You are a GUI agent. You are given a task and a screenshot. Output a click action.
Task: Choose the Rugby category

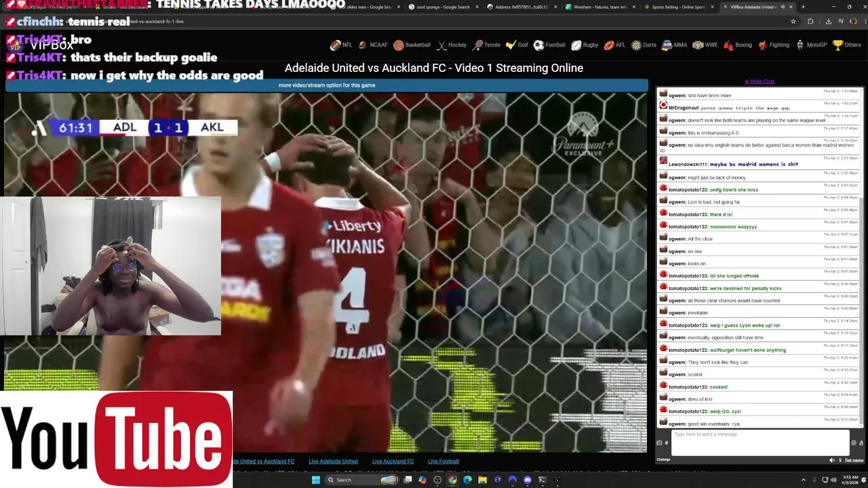pos(585,45)
